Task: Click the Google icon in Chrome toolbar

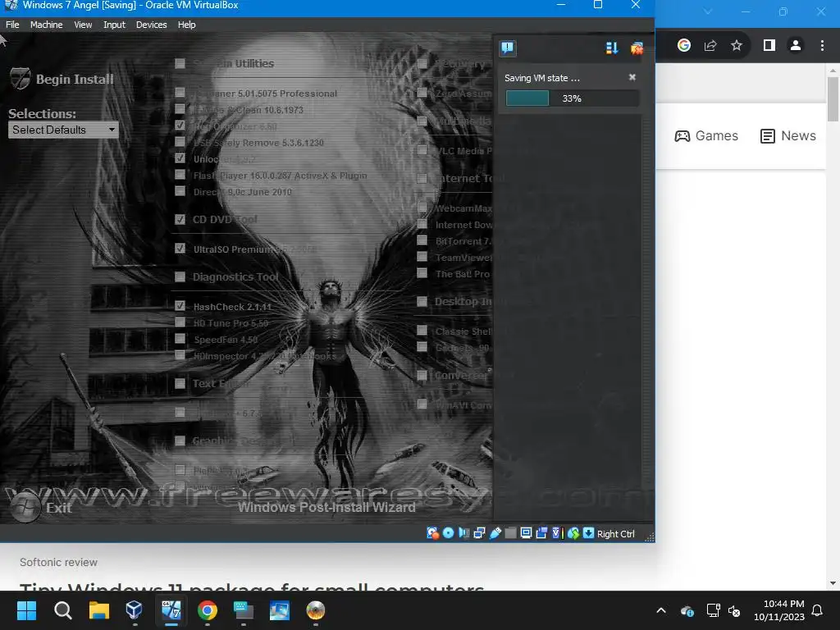Action: tap(683, 46)
